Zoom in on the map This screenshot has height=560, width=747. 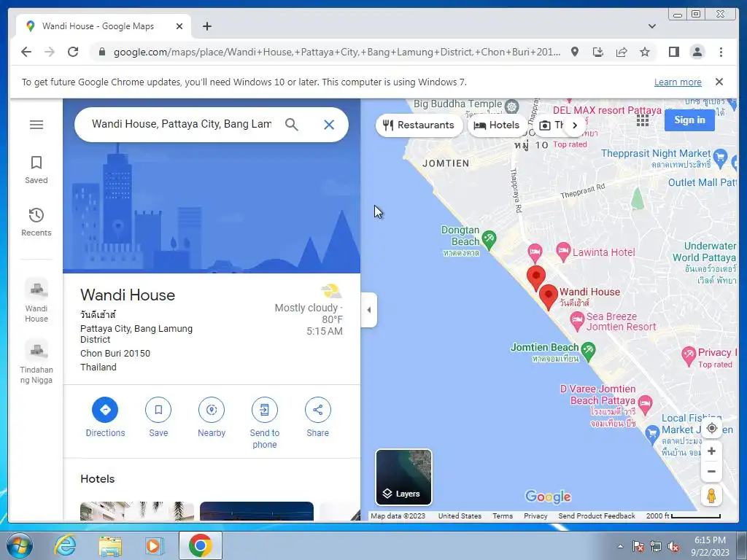(x=711, y=451)
